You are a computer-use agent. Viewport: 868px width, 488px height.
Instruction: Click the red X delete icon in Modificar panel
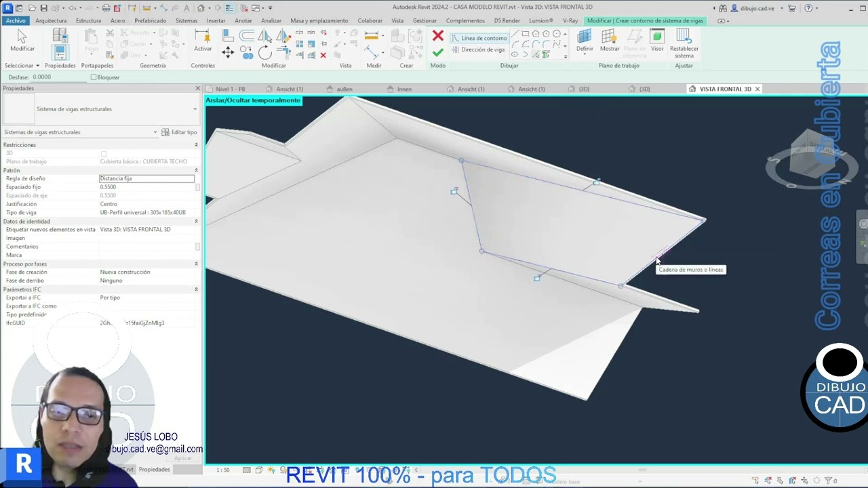pos(323,55)
